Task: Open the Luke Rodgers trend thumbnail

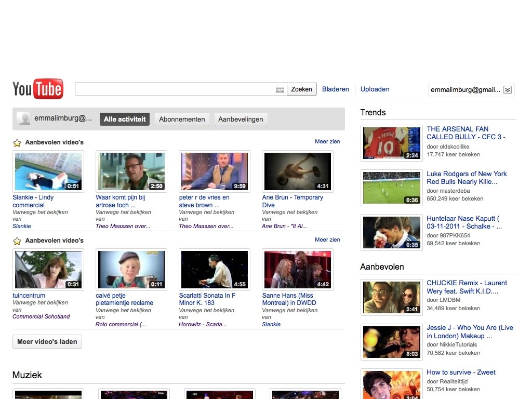Action: (x=392, y=188)
